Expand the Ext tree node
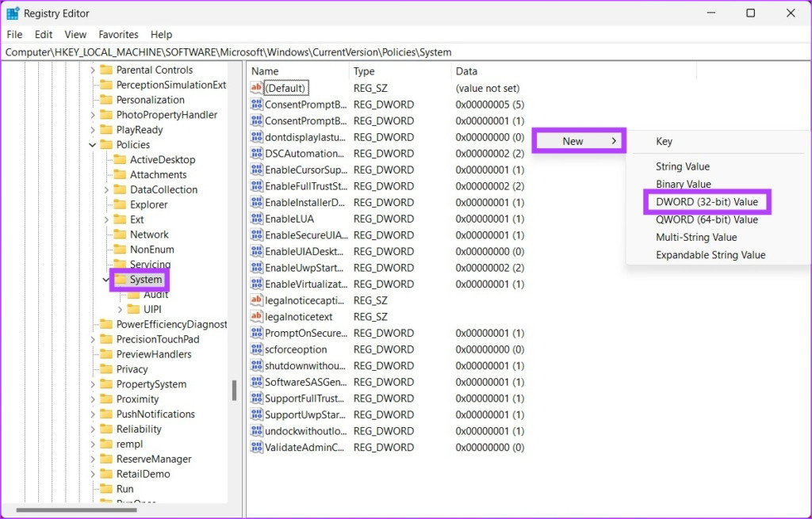812x519 pixels. (107, 220)
